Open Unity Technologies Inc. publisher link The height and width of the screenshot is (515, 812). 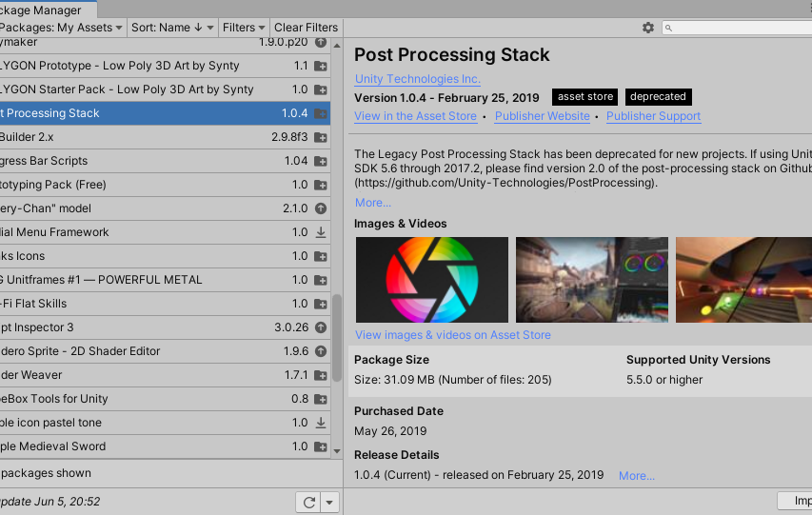click(x=417, y=79)
